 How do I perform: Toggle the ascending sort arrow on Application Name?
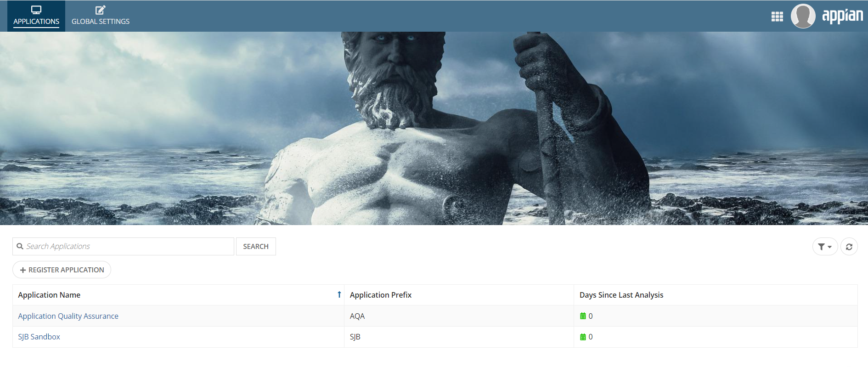pyautogui.click(x=339, y=294)
